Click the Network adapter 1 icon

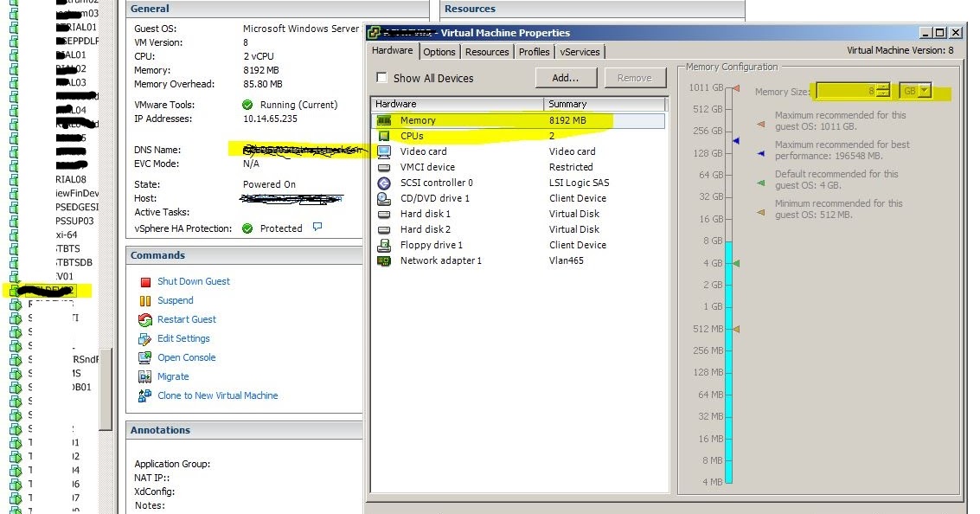384,260
